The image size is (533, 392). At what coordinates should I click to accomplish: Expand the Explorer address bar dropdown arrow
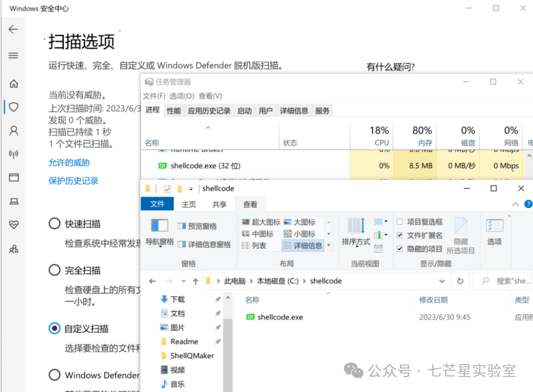[442, 281]
